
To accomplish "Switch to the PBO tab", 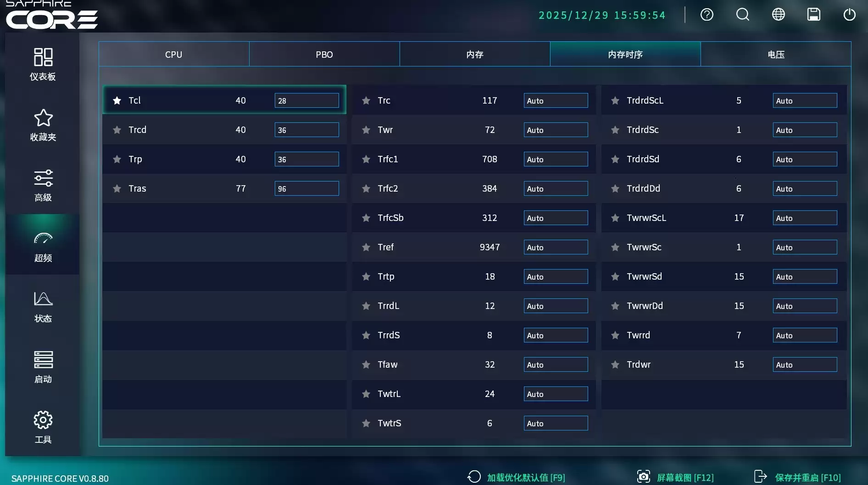I will pos(324,54).
